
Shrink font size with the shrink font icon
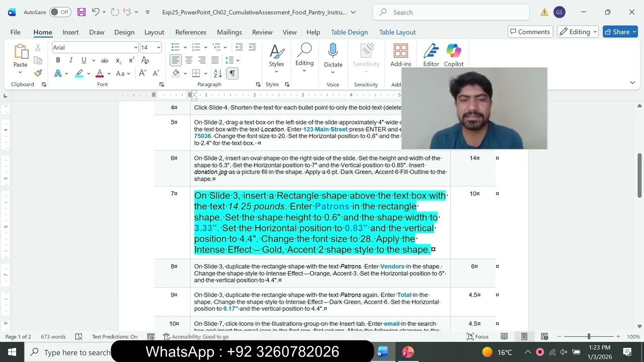coord(155,73)
